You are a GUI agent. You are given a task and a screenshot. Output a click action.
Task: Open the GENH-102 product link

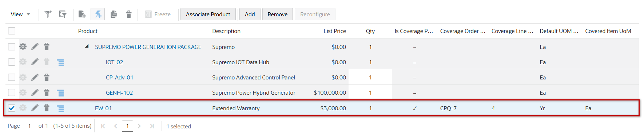pos(119,92)
